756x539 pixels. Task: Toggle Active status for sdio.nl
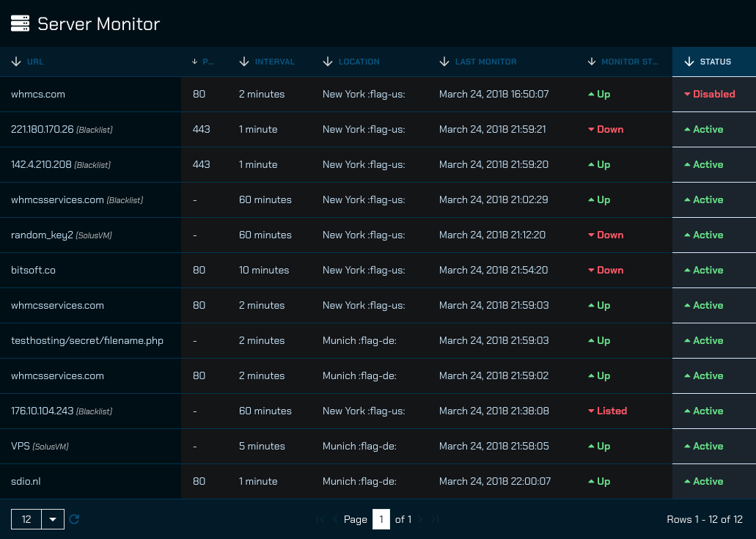point(703,481)
